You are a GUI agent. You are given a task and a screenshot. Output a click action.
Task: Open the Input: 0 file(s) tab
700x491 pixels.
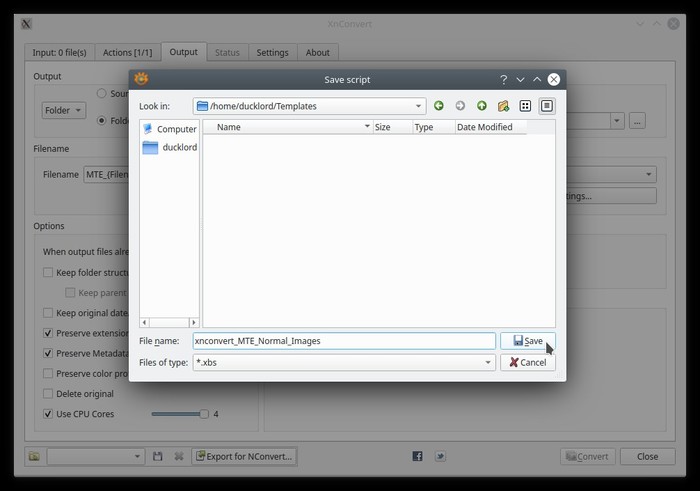(59, 52)
